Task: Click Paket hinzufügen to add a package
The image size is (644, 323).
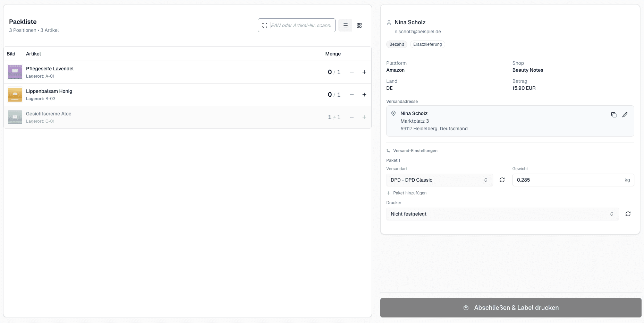Action: click(407, 193)
